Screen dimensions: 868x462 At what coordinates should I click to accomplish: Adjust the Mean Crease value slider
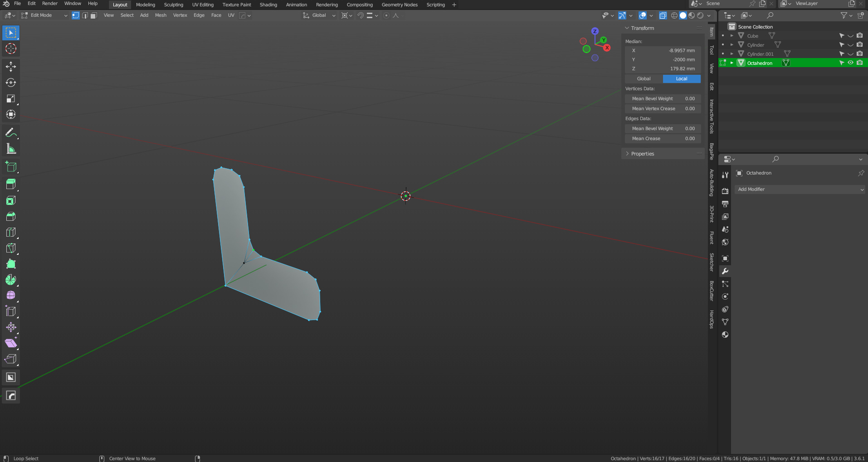click(x=663, y=139)
